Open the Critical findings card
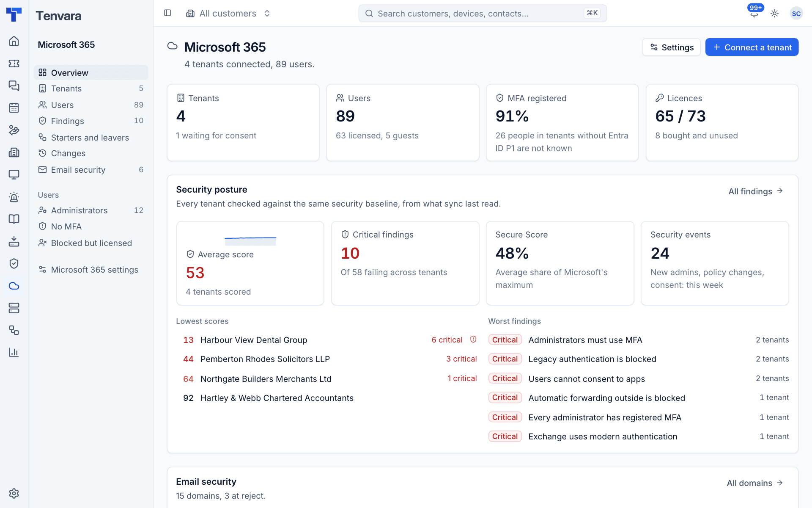 tap(405, 263)
